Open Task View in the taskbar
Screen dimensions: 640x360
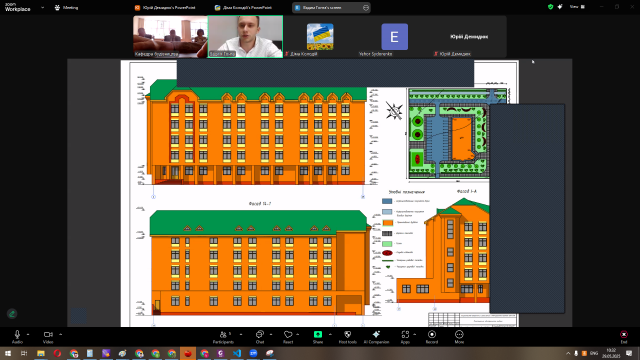click(24, 353)
